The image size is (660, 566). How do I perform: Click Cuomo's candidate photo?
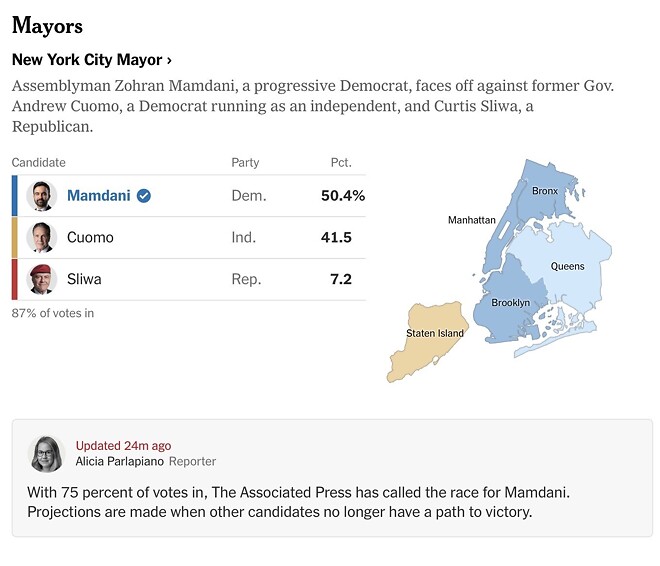click(x=41, y=238)
